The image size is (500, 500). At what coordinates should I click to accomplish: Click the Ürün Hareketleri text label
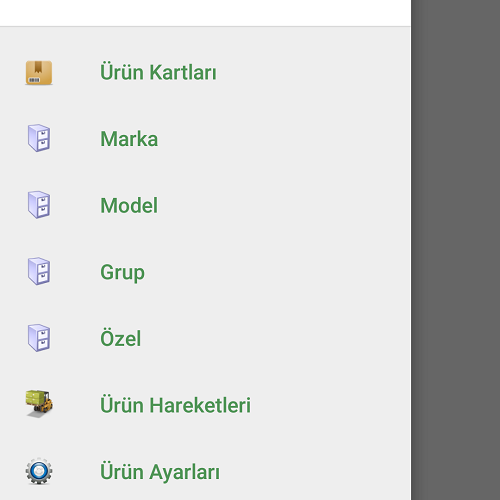click(x=175, y=405)
